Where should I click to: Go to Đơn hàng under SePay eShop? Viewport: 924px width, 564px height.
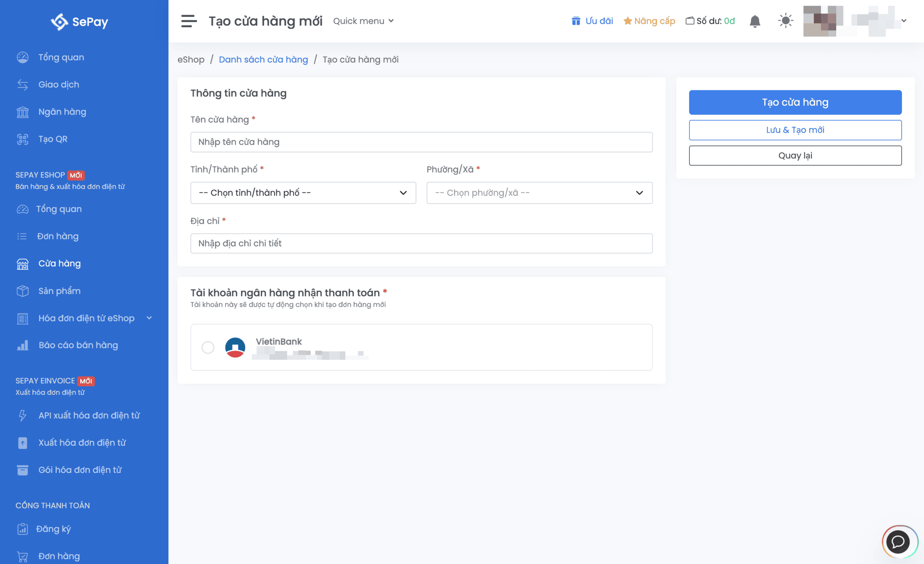tap(57, 236)
